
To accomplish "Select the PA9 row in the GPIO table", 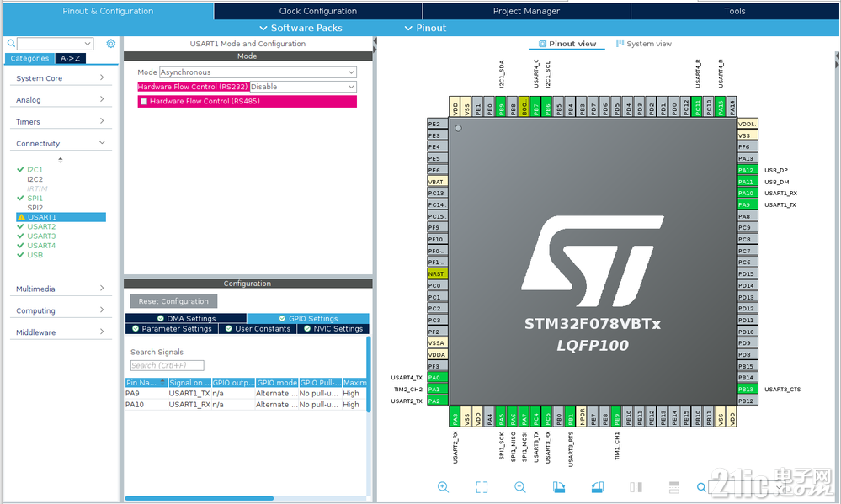I will point(246,393).
